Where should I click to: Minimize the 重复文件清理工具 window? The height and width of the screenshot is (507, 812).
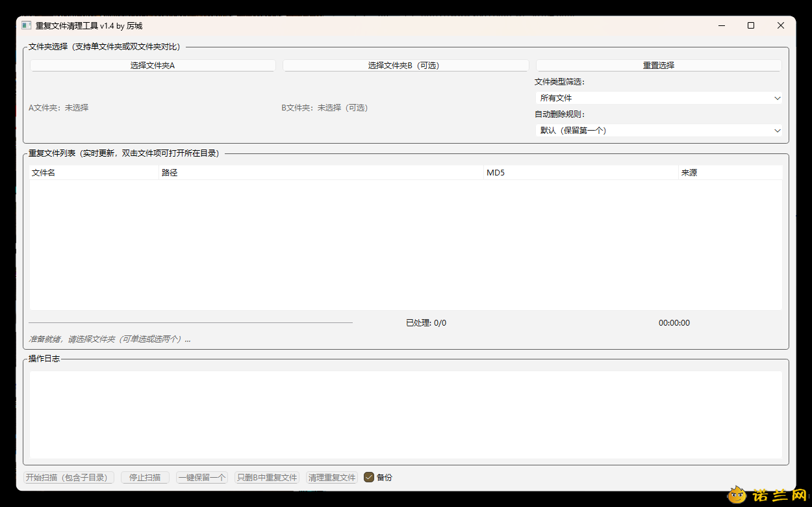pos(722,25)
